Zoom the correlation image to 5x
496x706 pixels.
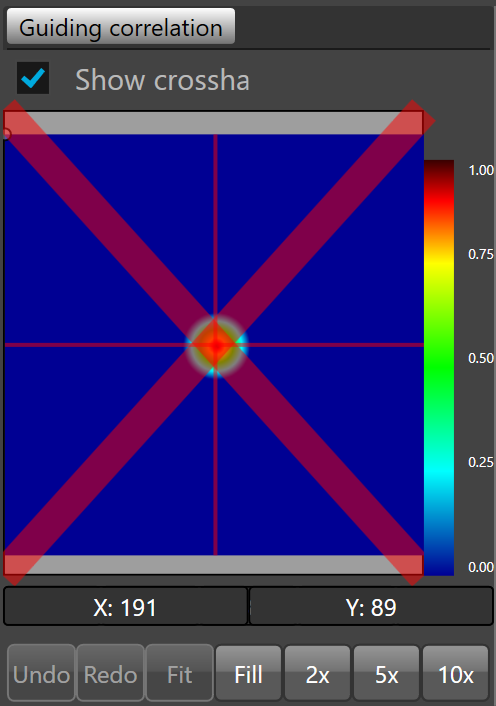point(387,673)
